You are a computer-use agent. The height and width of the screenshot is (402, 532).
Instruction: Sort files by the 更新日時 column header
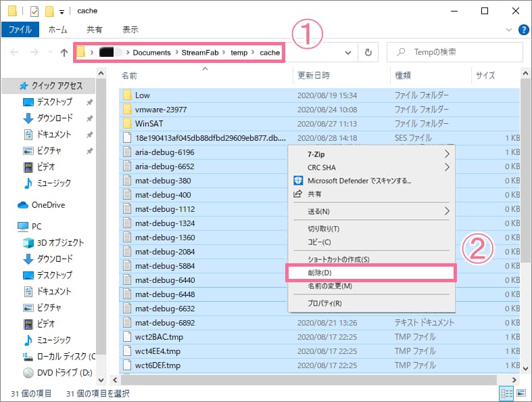click(x=312, y=76)
